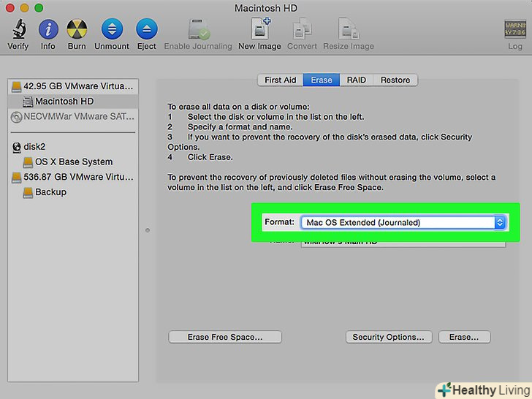Select the Backup volume
The width and height of the screenshot is (532, 399).
pyautogui.click(x=73, y=192)
